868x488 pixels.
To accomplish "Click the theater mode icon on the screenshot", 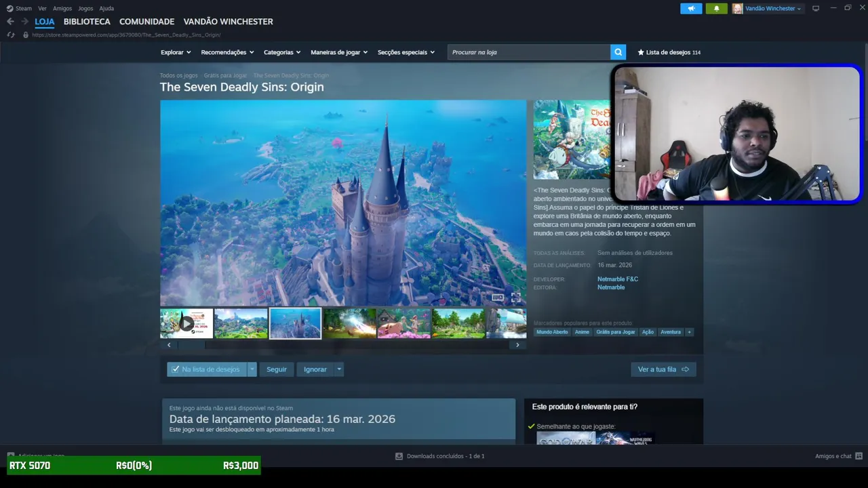I will tap(498, 298).
